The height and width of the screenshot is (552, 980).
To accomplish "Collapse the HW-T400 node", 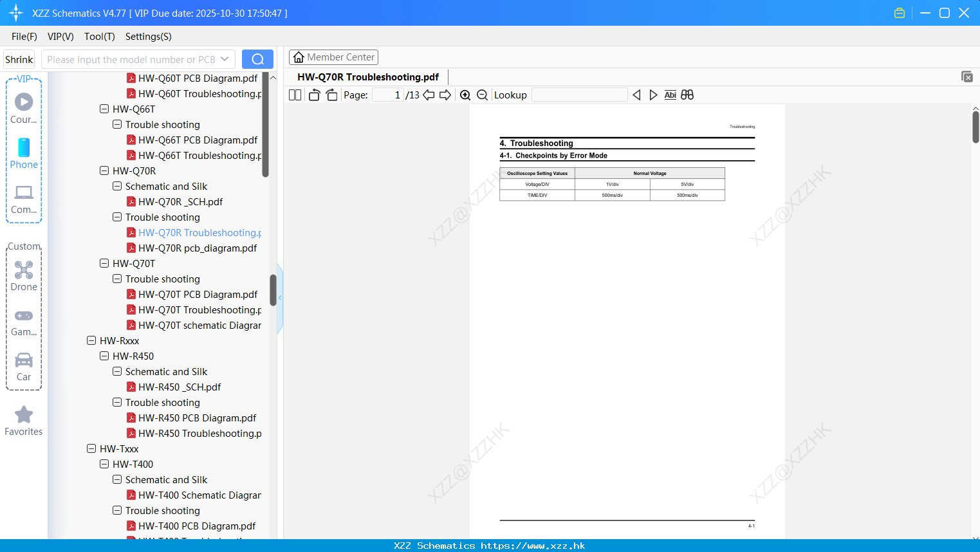I will (104, 464).
